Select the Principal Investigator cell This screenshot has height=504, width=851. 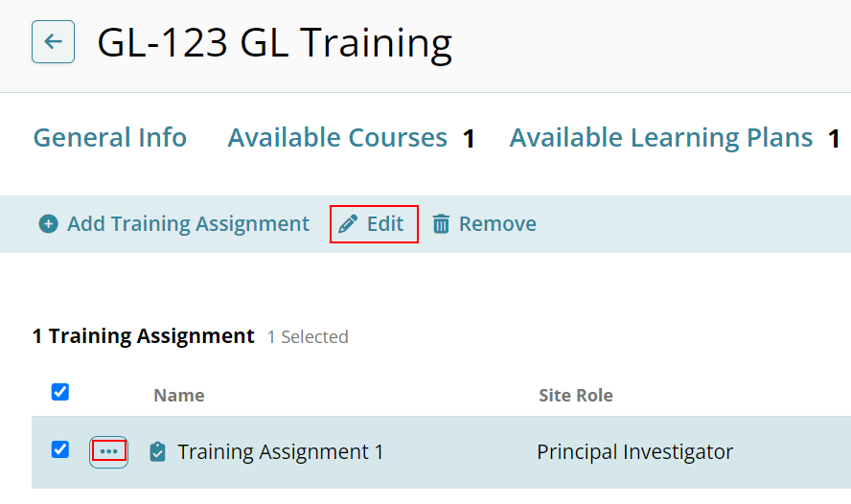click(635, 451)
